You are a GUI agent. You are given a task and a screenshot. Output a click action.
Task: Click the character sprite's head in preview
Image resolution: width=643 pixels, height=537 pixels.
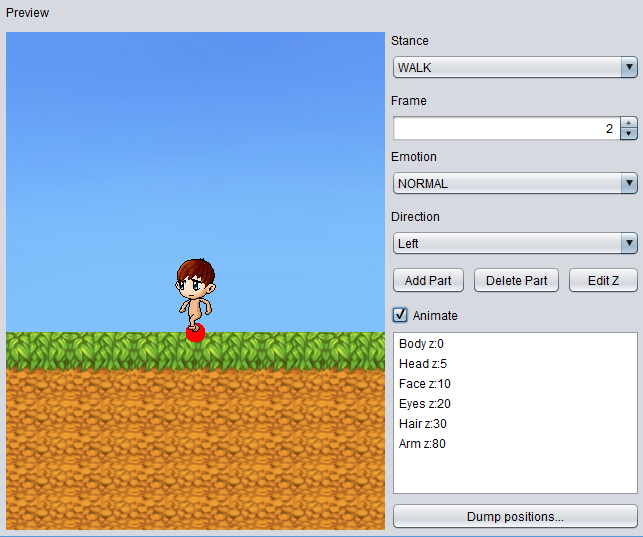click(196, 278)
